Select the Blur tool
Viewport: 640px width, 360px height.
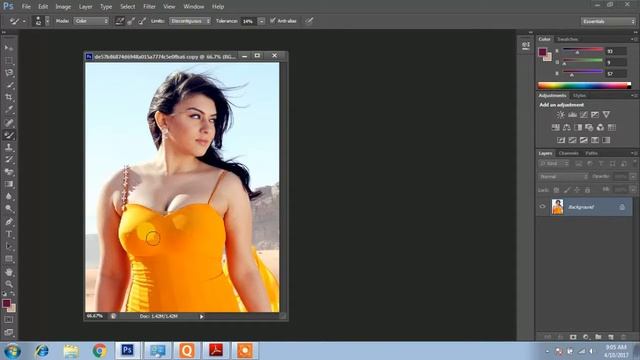9,196
